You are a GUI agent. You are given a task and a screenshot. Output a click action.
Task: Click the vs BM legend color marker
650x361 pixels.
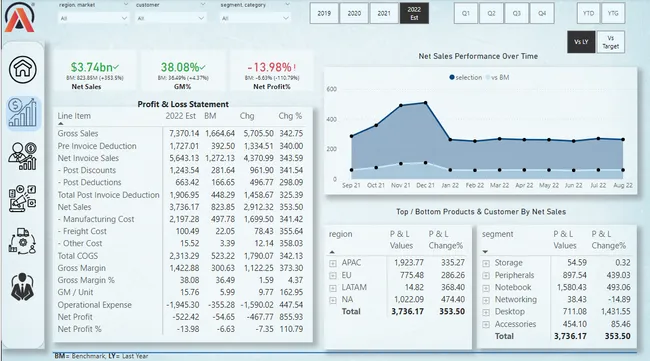(488, 78)
